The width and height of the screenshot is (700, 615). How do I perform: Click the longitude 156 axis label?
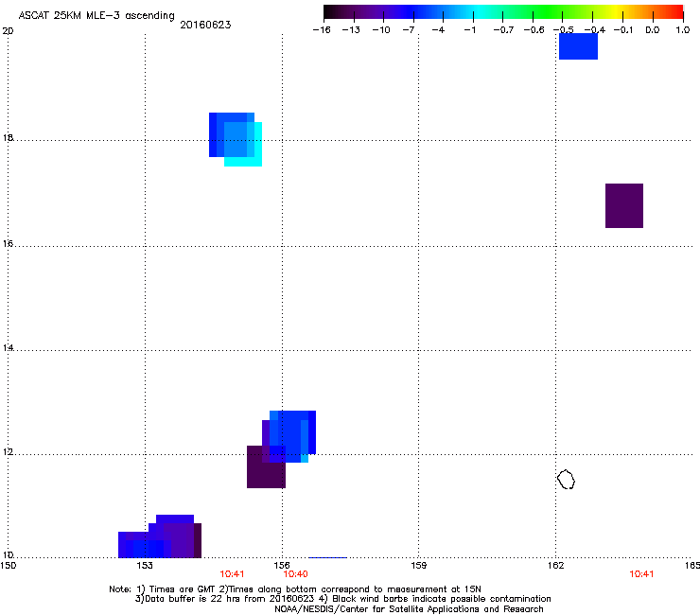tap(282, 566)
